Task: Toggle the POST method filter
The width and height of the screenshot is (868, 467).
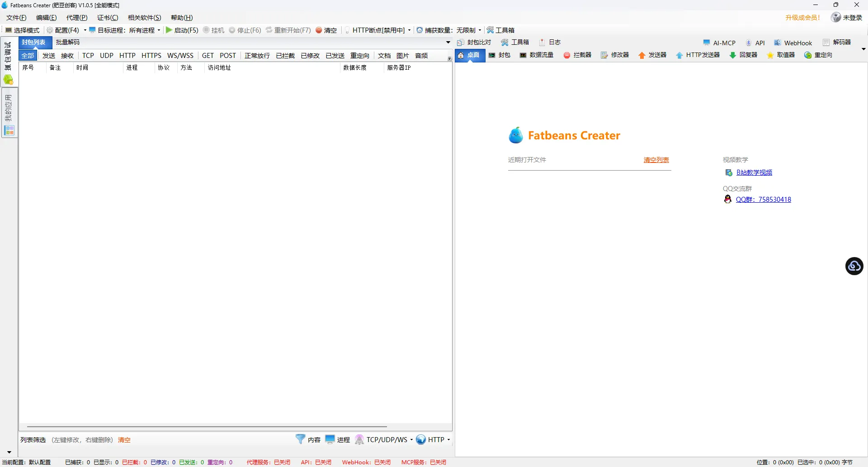Action: (228, 56)
